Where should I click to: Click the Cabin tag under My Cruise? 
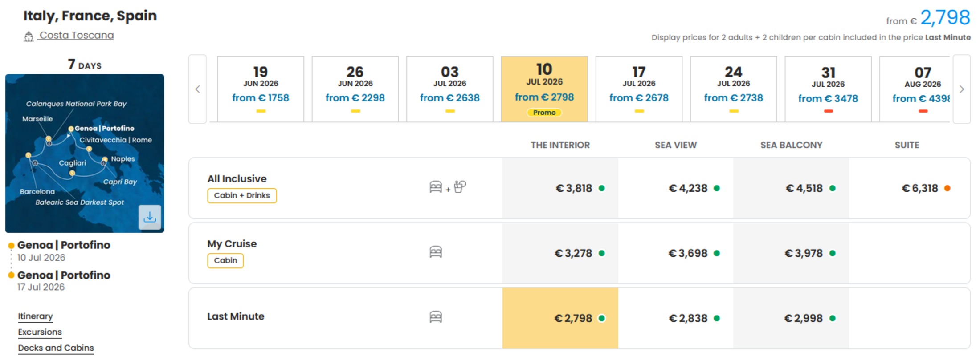click(x=225, y=261)
